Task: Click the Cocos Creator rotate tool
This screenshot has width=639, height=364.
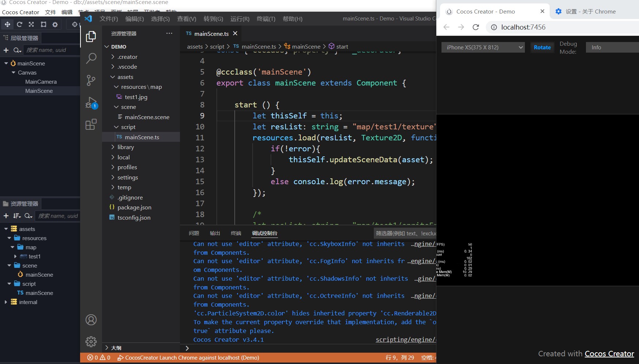Action: (x=19, y=24)
